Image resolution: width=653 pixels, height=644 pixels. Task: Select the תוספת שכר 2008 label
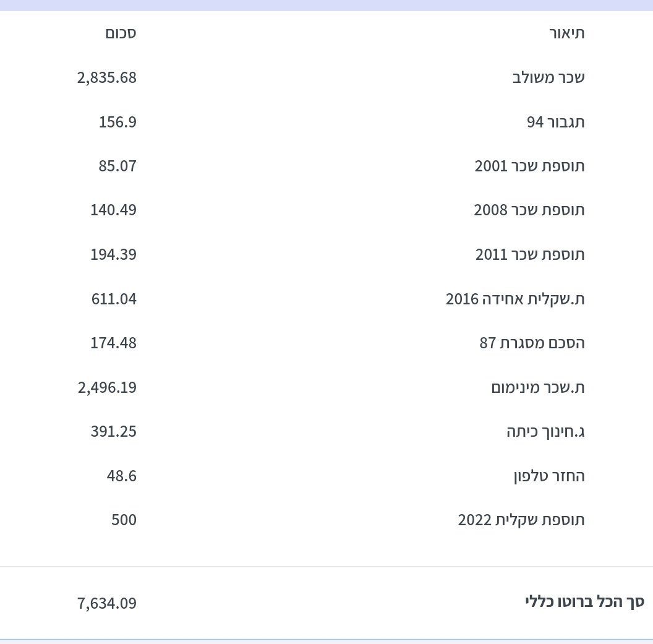(529, 210)
